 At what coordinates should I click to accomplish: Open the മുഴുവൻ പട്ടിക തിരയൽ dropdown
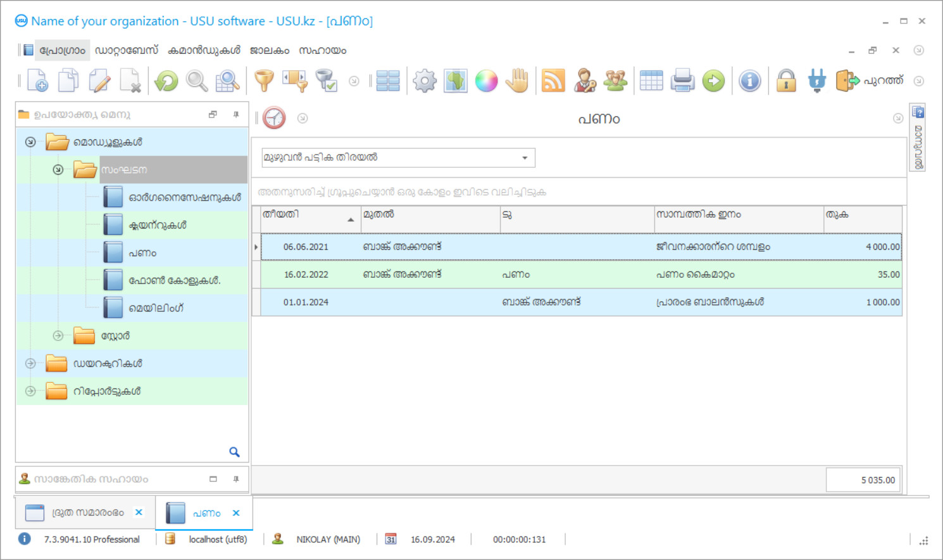525,158
